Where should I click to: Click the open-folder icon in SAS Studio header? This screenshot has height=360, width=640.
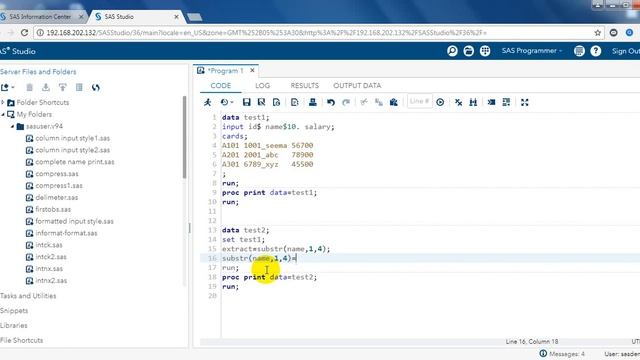point(469,51)
